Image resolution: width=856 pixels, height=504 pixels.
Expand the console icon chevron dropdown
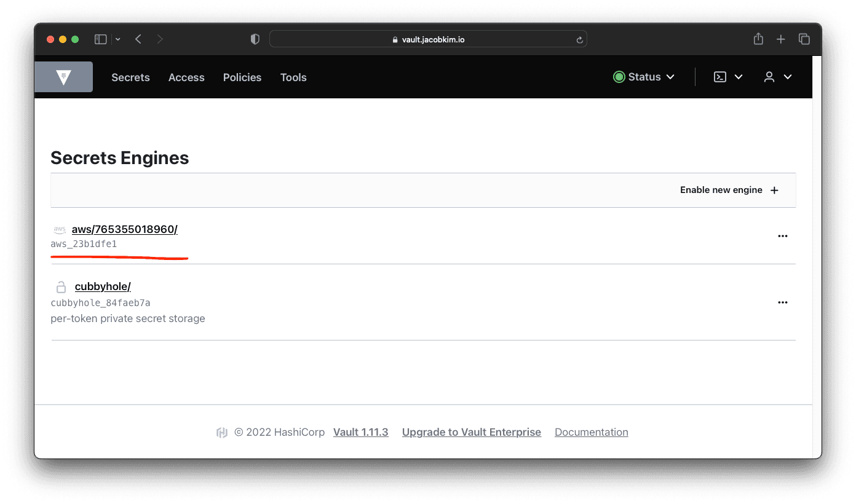(739, 77)
